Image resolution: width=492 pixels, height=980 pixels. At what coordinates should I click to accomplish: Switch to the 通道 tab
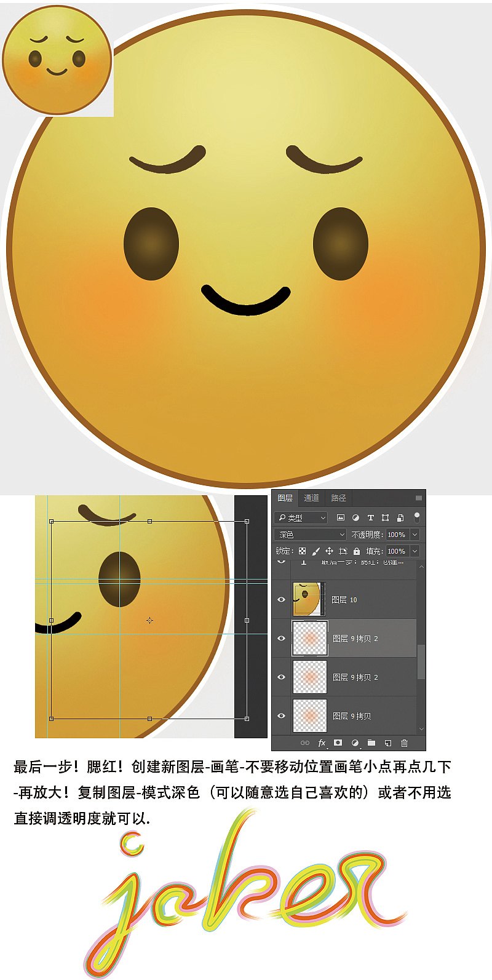pos(312,498)
